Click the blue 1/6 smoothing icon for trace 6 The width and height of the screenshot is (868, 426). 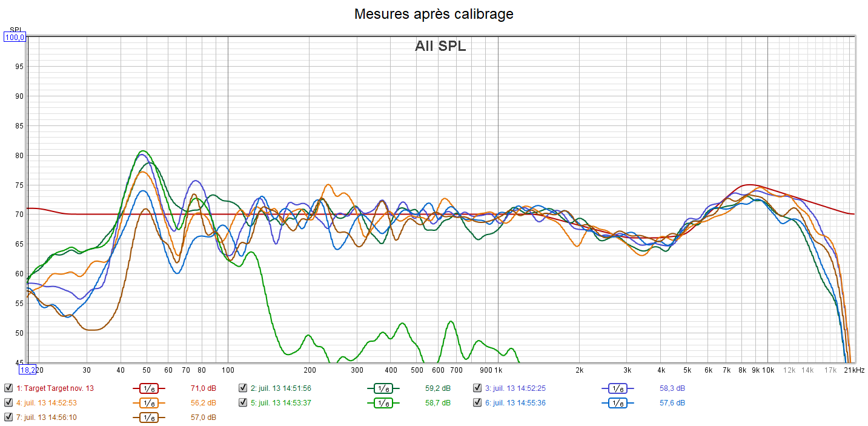click(617, 403)
